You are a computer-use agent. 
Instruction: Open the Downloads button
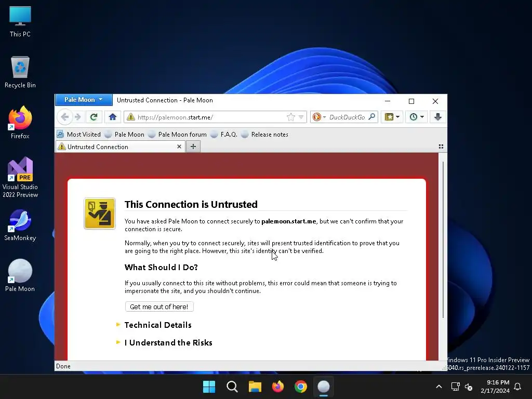tap(437, 117)
